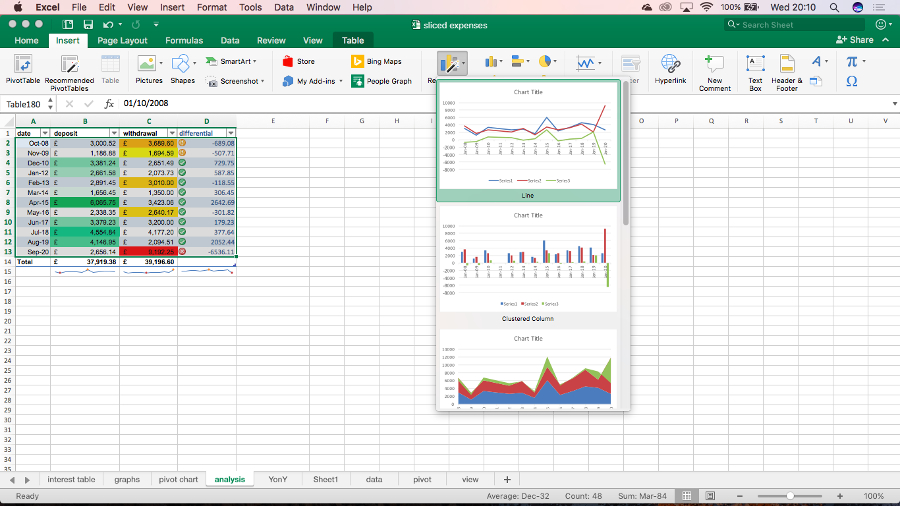Expand the formula bar
900x506 pixels.
[894, 104]
